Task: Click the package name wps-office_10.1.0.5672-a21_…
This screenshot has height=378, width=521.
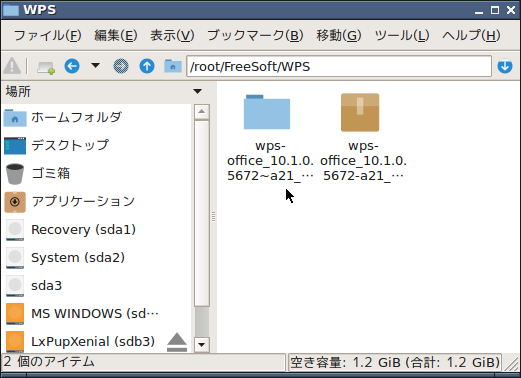Action: (363, 161)
